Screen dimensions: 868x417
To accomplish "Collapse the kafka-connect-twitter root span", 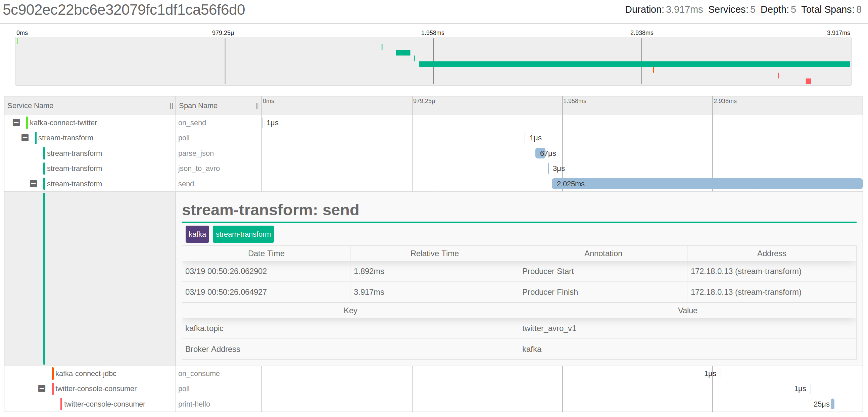I will pyautogui.click(x=16, y=123).
